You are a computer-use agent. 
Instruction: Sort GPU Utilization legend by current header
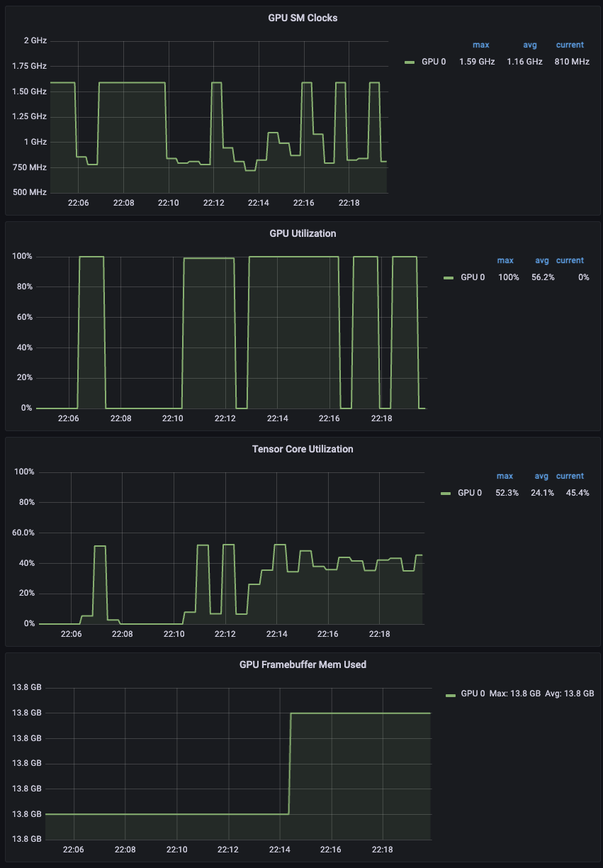[570, 260]
